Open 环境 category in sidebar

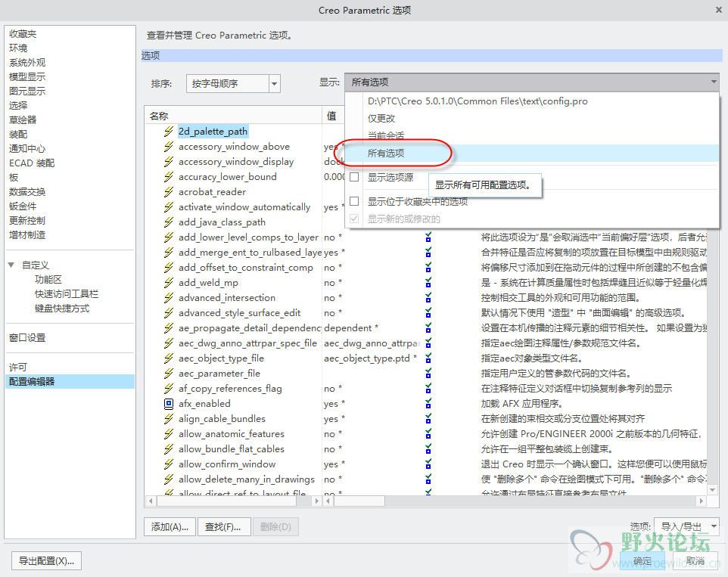pos(18,48)
